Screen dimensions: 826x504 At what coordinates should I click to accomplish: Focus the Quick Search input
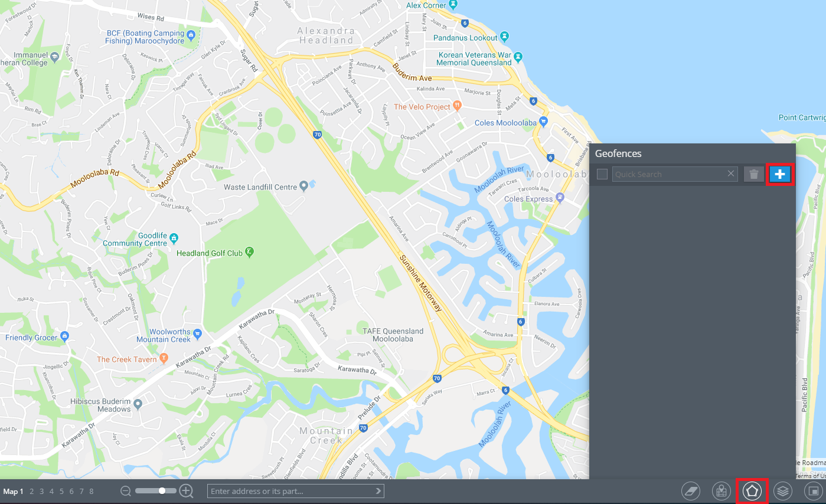pyautogui.click(x=675, y=174)
